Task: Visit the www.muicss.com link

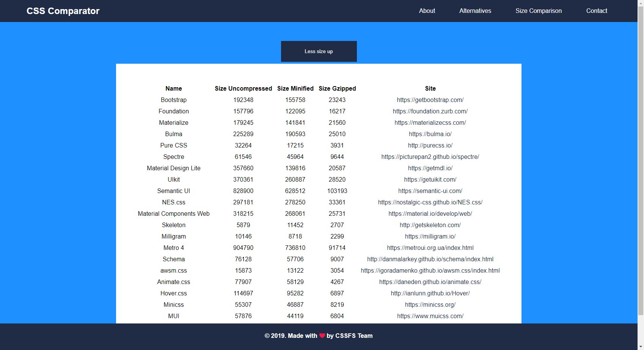Action: [x=430, y=316]
